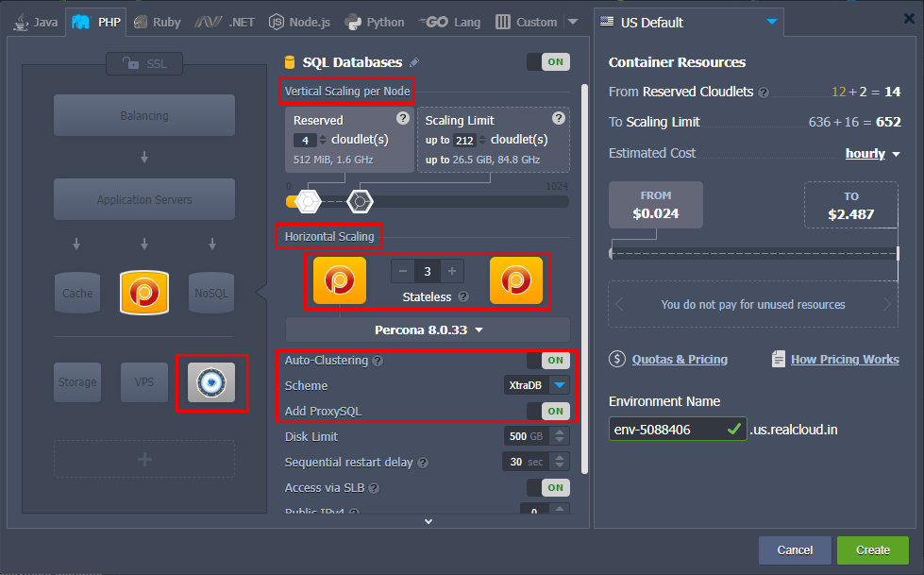Click the Environment Name input field

click(666, 430)
